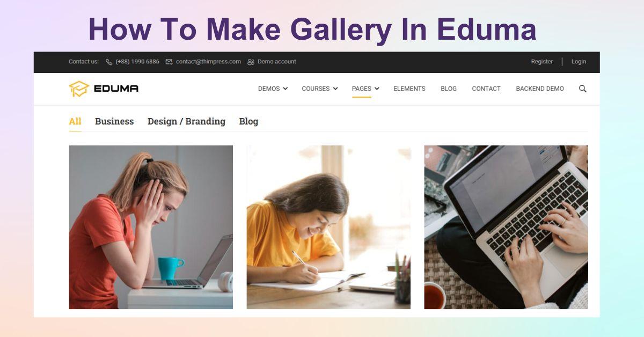The image size is (644, 337).
Task: Filter the gallery by Business
Action: point(114,121)
